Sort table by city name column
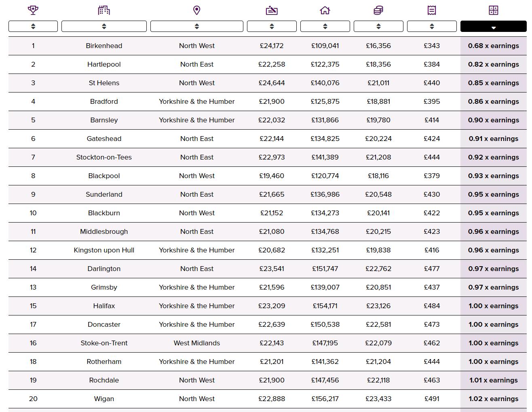 tap(104, 26)
